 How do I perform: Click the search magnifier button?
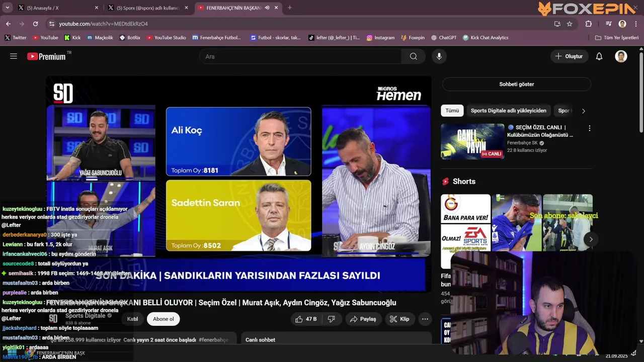coord(414,56)
